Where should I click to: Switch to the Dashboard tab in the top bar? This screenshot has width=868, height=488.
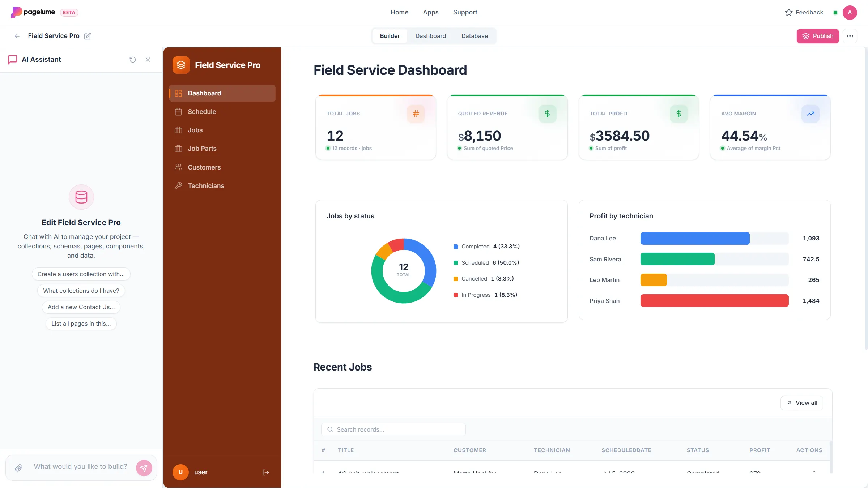point(430,36)
